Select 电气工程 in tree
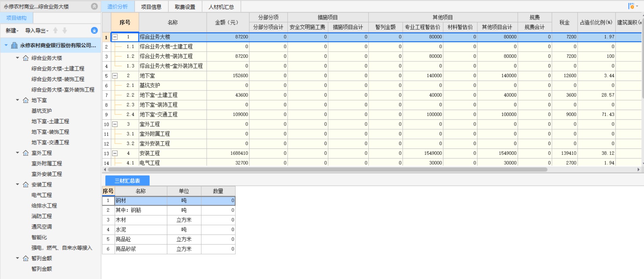644x279 pixels. pos(42,195)
